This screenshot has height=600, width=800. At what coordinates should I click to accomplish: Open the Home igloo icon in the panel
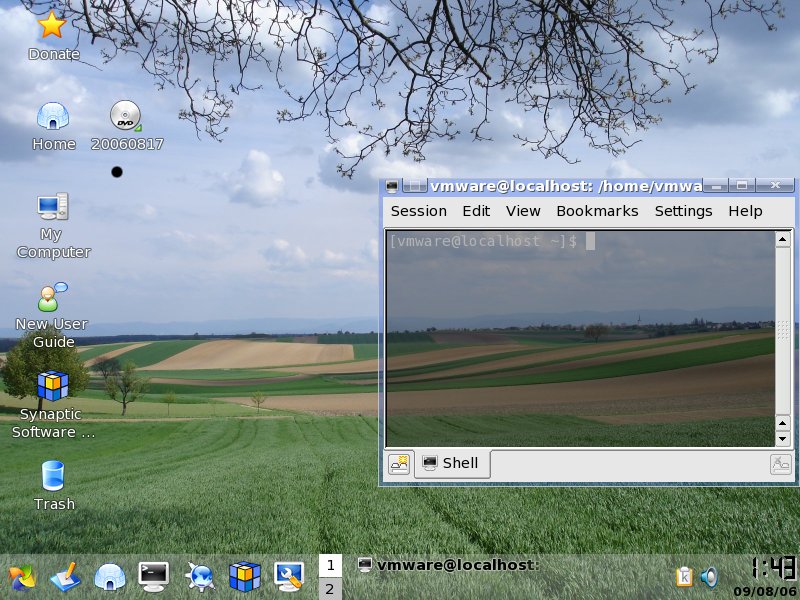(x=110, y=577)
